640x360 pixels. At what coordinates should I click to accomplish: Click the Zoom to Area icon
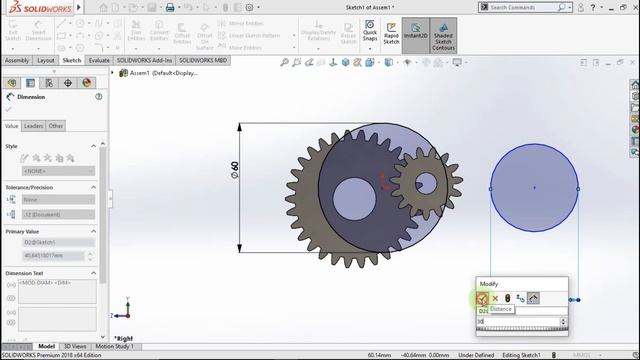[x=297, y=62]
